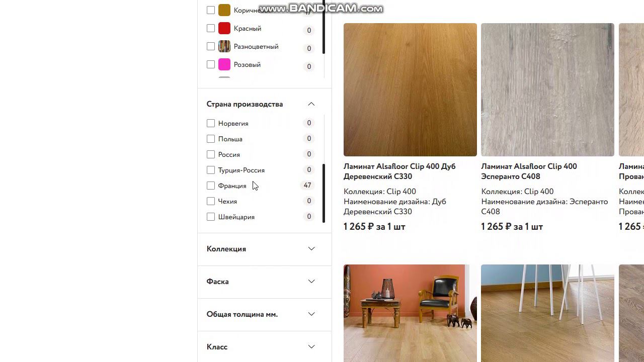Tick the Норвегия checkbox
644x362 pixels.
(x=211, y=123)
